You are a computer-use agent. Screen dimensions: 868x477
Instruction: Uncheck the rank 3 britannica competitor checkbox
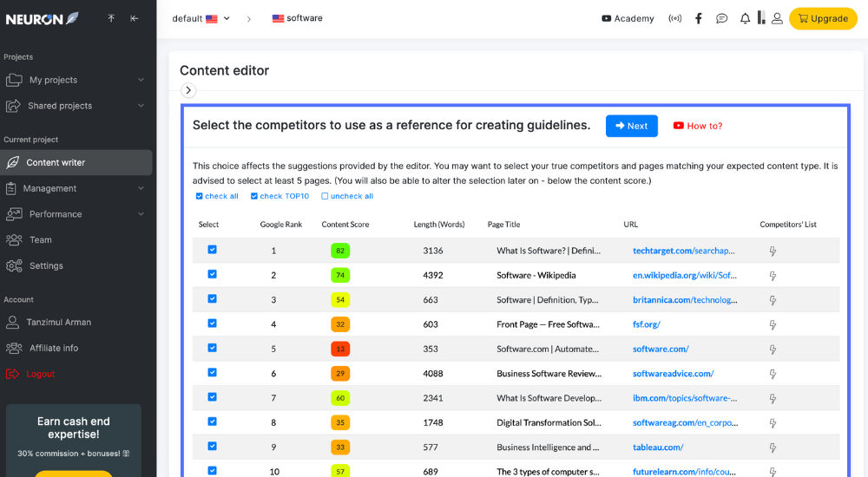point(212,299)
